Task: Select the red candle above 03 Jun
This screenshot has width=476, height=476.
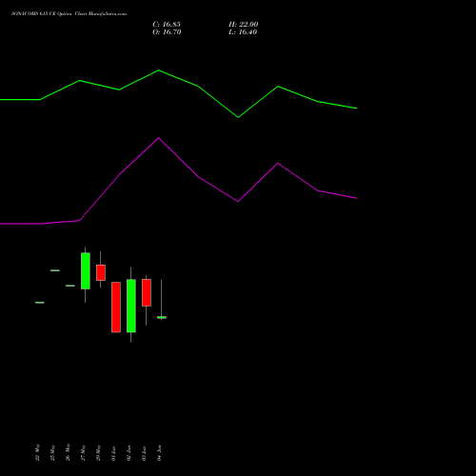Action: coord(147,292)
